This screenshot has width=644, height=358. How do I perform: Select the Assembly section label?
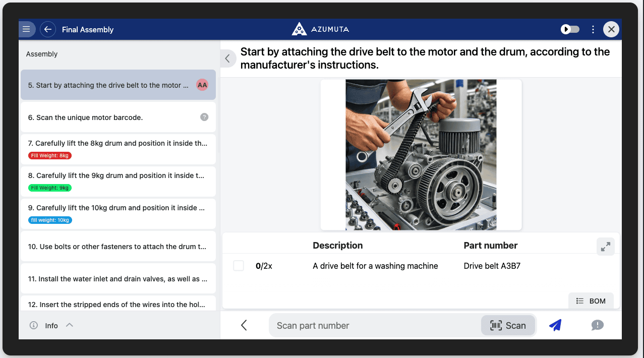coord(41,53)
